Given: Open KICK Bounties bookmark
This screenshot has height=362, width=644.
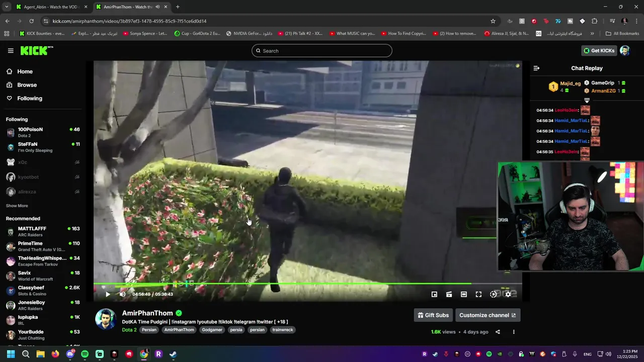Looking at the screenshot, I should (42, 34).
